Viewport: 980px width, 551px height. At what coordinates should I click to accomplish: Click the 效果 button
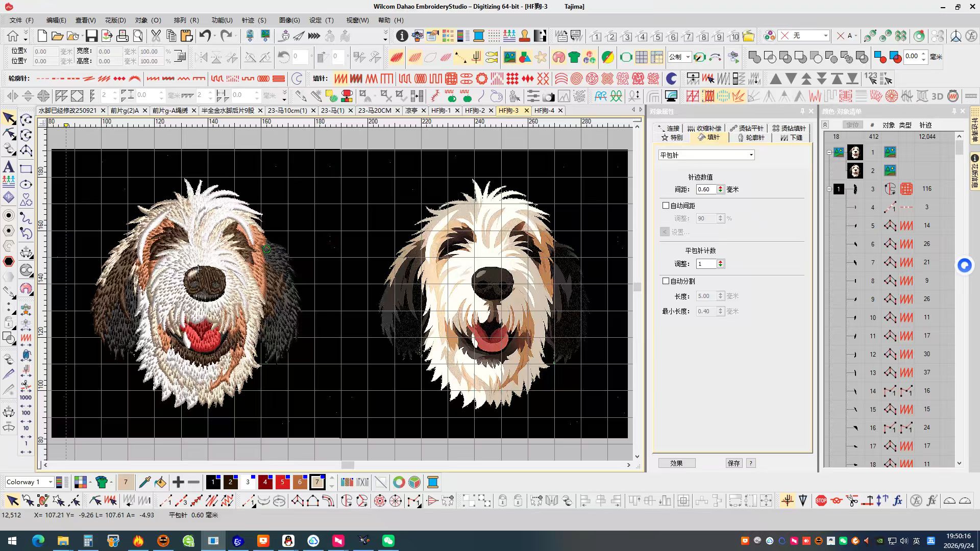[x=676, y=463]
